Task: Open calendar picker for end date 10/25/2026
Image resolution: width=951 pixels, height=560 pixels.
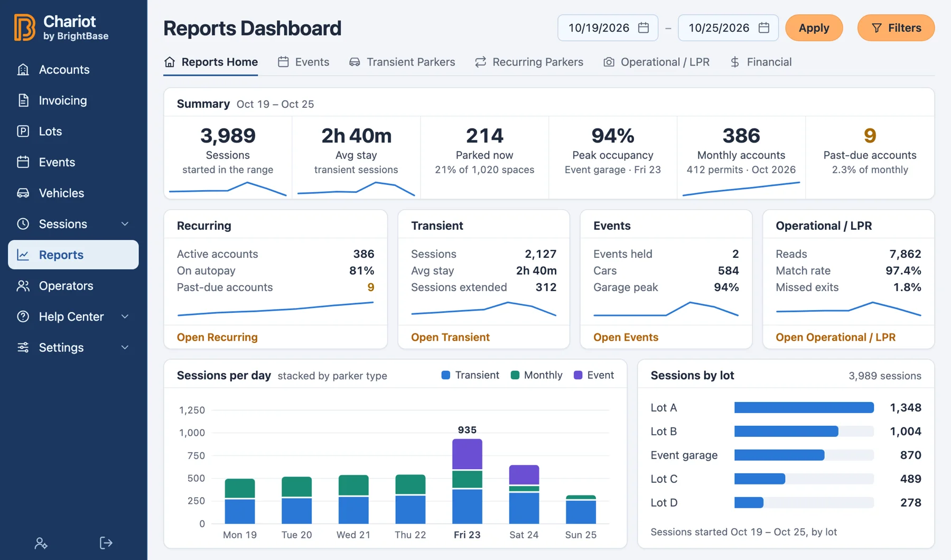Action: click(x=764, y=27)
